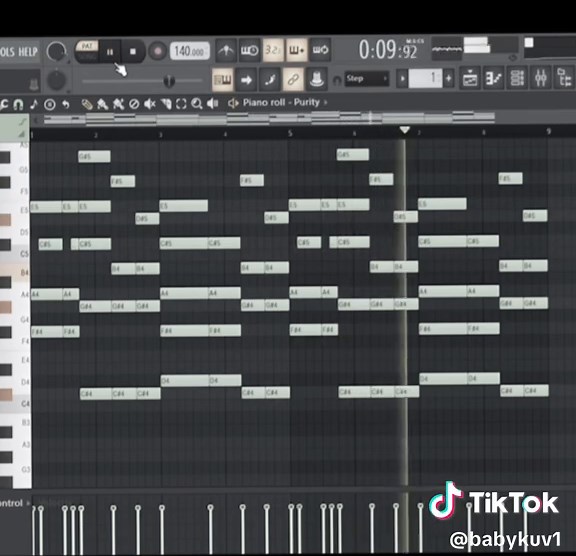The image size is (576, 556).
Task: Select the first D4 note
Action: point(185,380)
